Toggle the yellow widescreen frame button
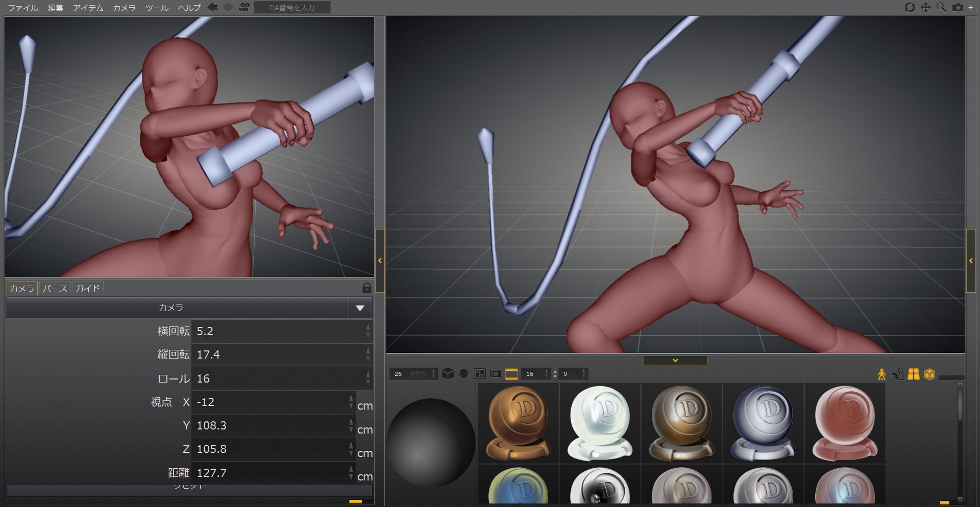Viewport: 980px width, 507px height. point(511,374)
